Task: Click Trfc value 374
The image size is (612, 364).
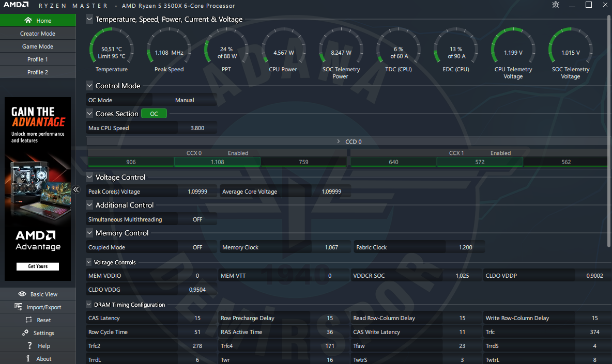Action: tap(594, 332)
